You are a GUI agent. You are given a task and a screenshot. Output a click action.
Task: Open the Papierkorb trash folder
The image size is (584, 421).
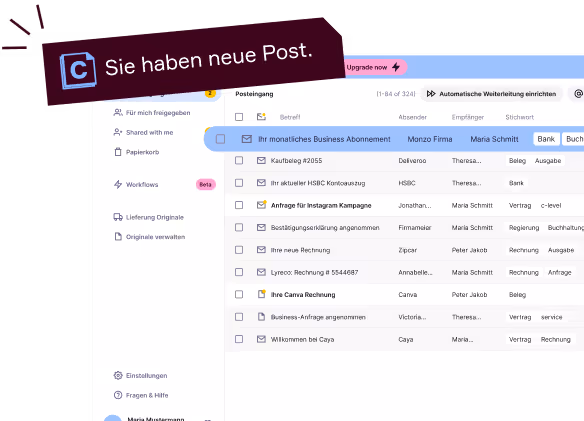pyautogui.click(x=136, y=152)
